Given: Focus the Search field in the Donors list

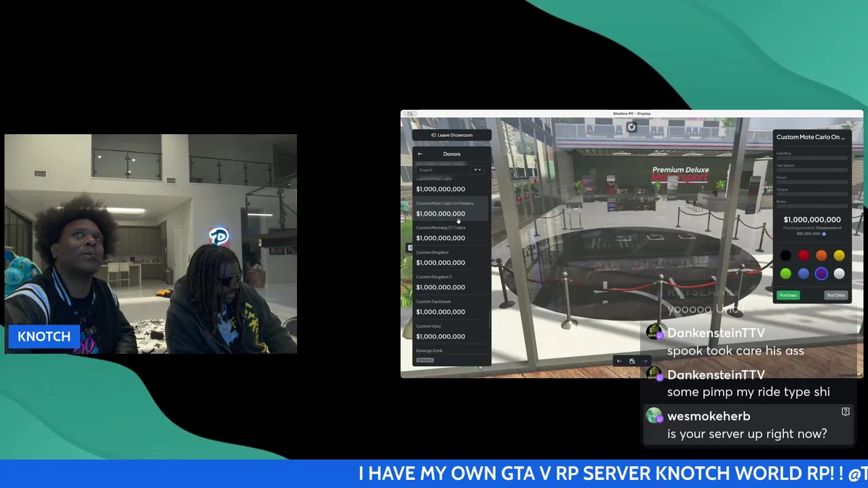Looking at the screenshot, I should [443, 170].
